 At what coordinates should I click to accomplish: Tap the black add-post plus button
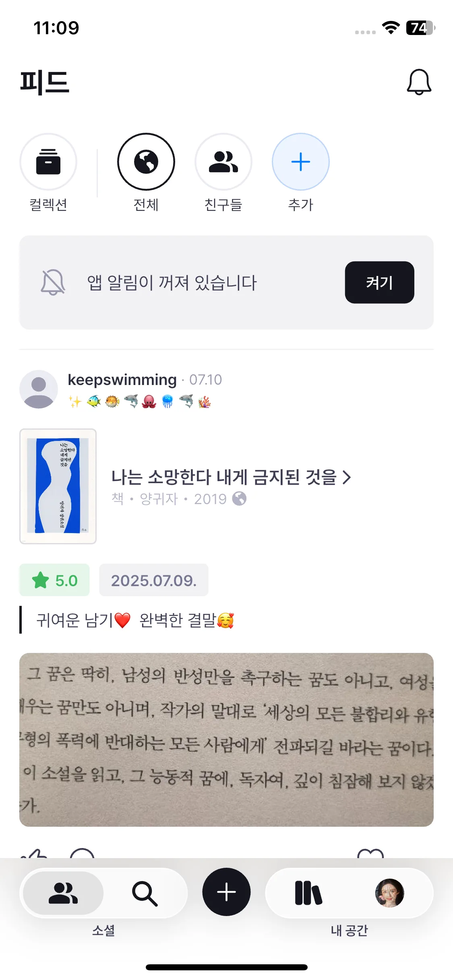click(226, 892)
